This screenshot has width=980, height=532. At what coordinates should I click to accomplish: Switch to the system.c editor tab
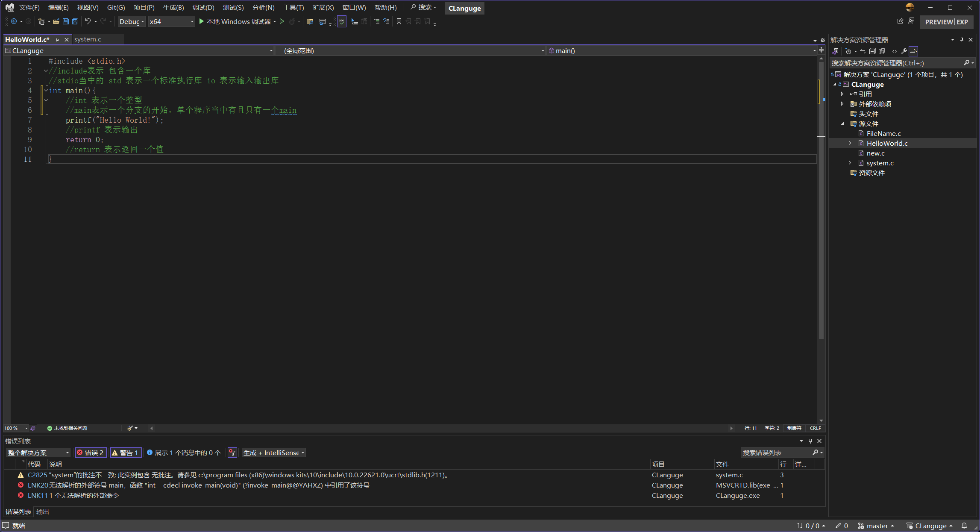[88, 39]
